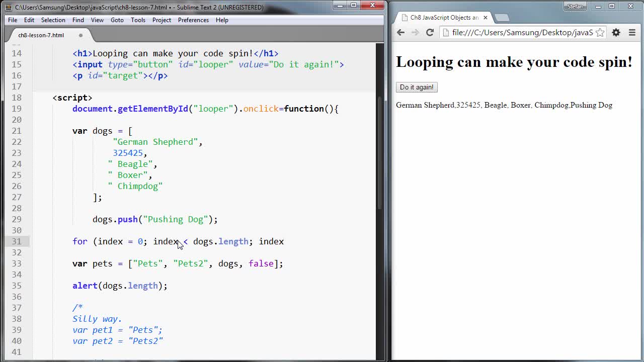Viewport: 644px width, 362px height.
Task: Open the Preferences menu
Action: point(193,20)
